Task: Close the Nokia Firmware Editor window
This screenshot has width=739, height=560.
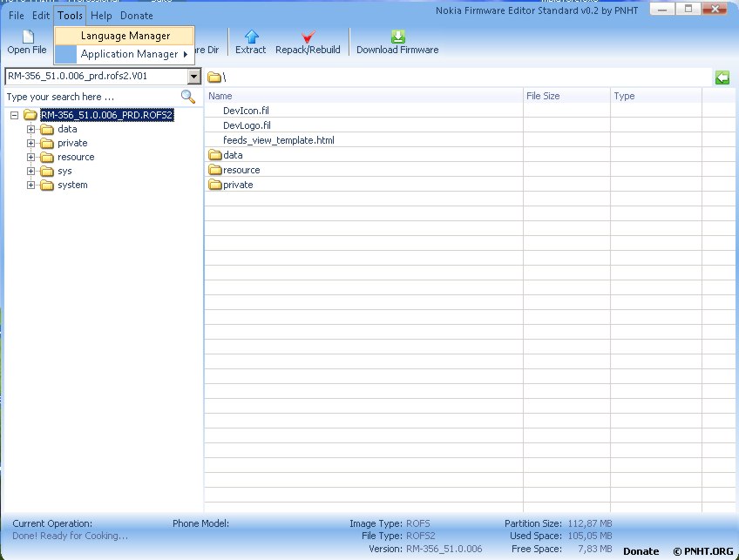Action: 715,10
